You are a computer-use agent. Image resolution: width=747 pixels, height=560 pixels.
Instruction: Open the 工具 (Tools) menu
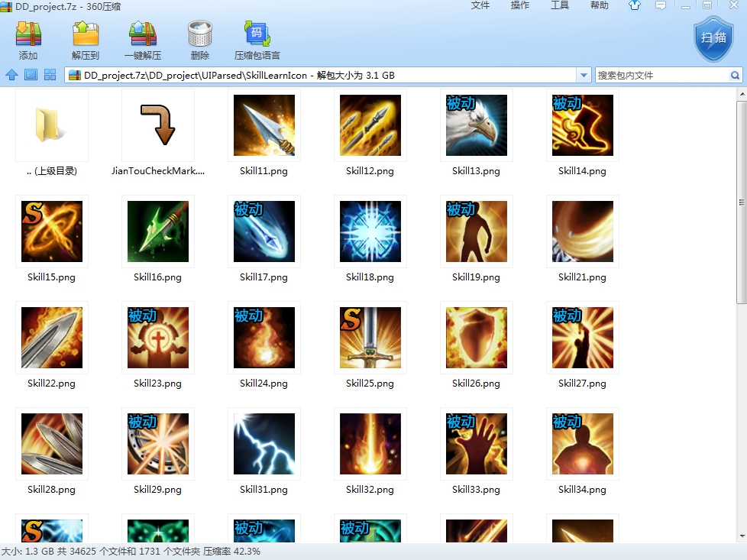(x=560, y=6)
